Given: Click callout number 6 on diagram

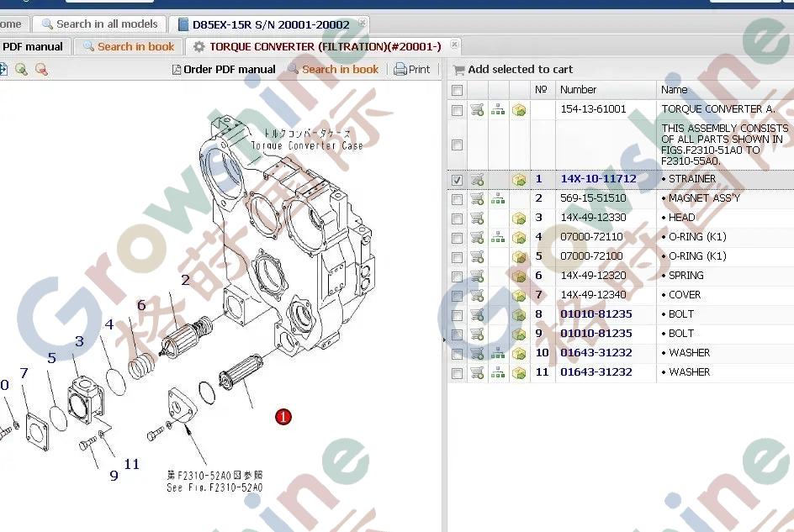Looking at the screenshot, I should click(141, 305).
